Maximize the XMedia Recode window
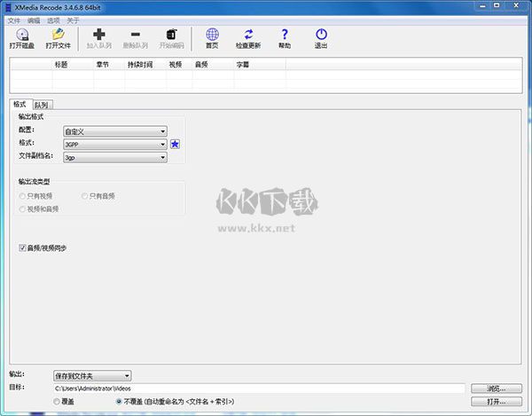Image resolution: width=532 pixels, height=416 pixels. coord(497,6)
